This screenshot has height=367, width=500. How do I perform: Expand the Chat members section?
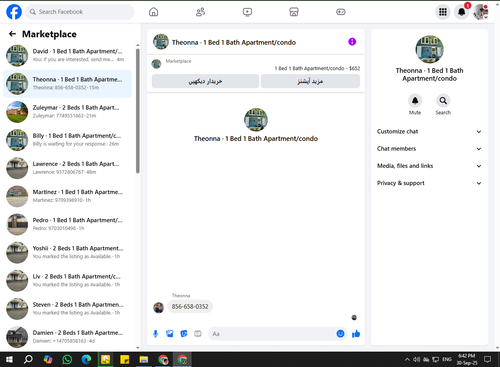tap(429, 149)
